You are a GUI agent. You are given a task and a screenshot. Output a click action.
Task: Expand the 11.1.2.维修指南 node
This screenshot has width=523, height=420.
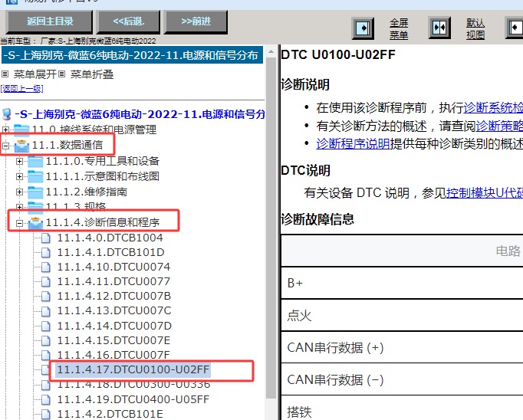pyautogui.click(x=19, y=192)
